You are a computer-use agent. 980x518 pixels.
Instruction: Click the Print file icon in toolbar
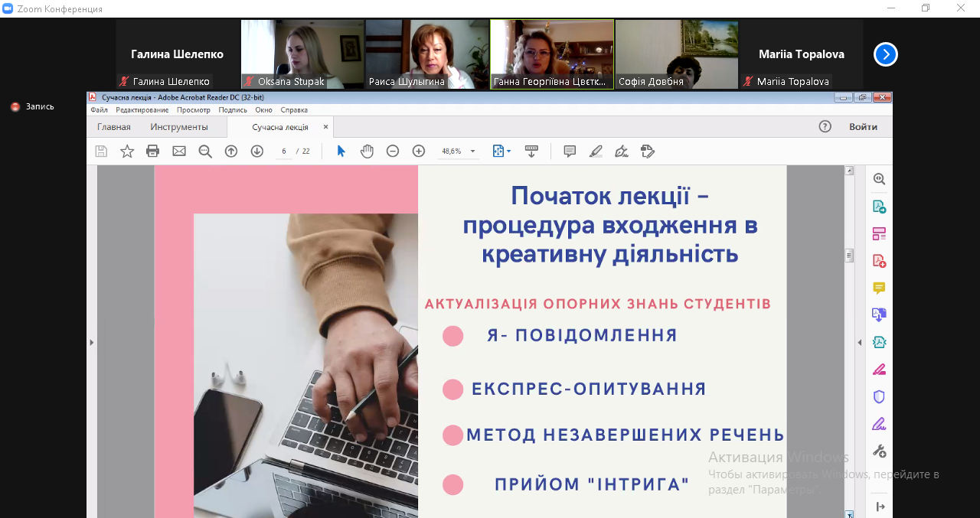153,151
